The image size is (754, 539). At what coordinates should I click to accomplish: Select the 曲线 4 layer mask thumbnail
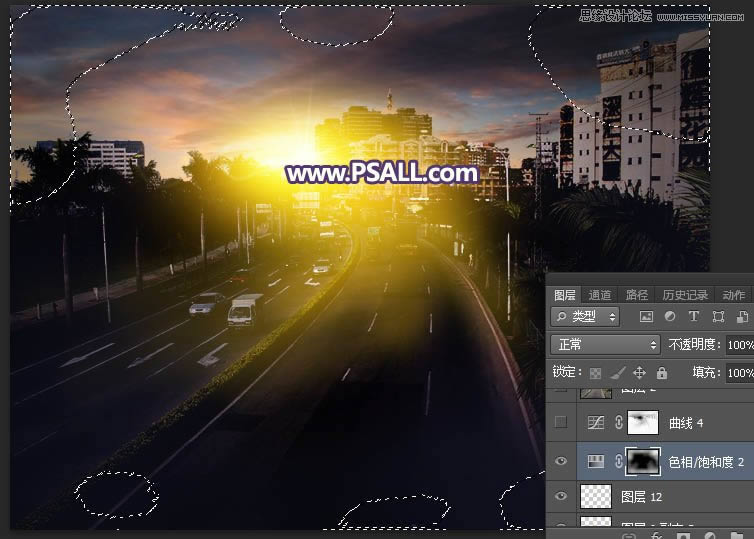(x=645, y=423)
